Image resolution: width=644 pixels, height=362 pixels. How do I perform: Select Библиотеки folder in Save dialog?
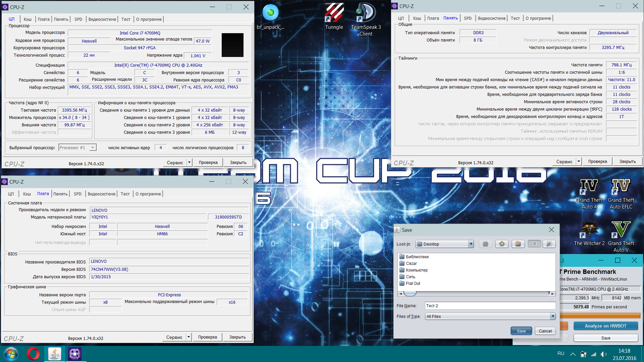click(414, 257)
